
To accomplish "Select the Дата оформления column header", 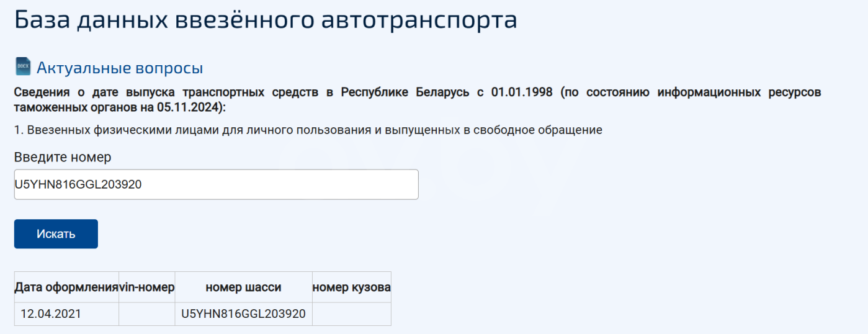I will 66,287.
